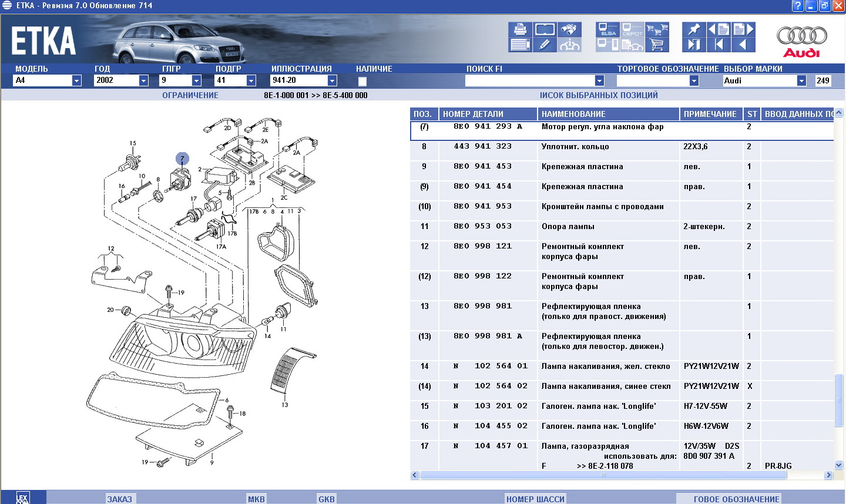Toggle the НАЛИЧИЕ checkbox

(x=362, y=82)
